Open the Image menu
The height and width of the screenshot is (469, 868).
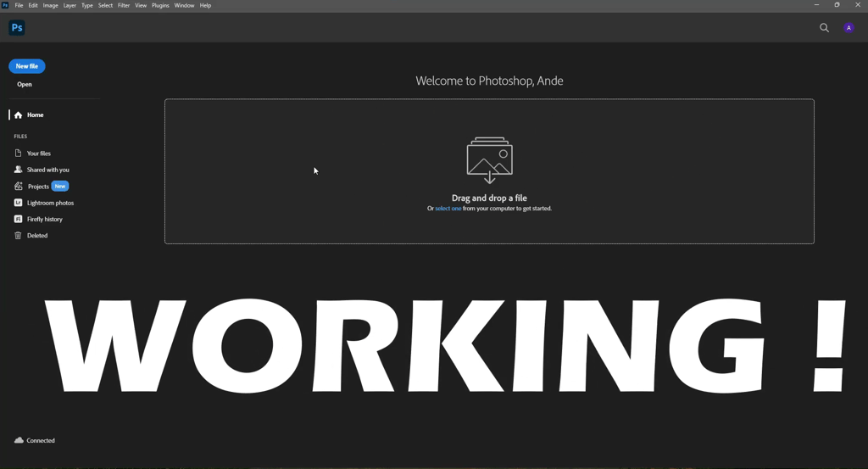point(50,6)
